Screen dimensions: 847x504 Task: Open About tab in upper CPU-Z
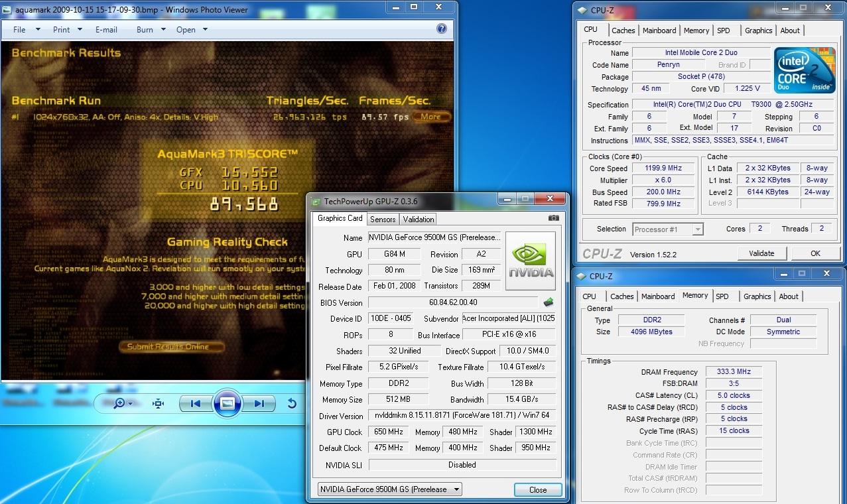(x=790, y=31)
